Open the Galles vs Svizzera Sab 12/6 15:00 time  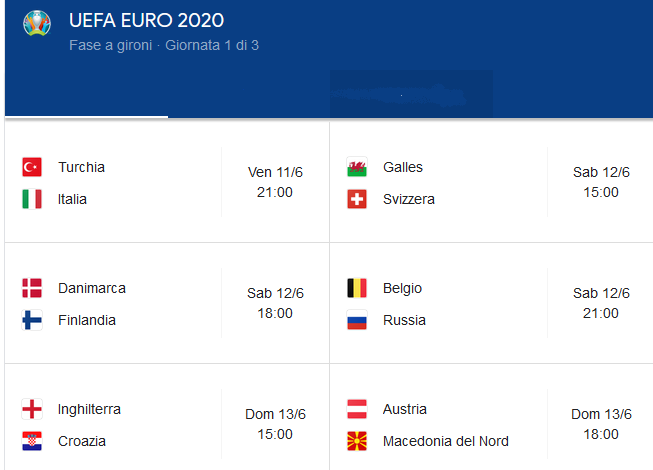(601, 182)
